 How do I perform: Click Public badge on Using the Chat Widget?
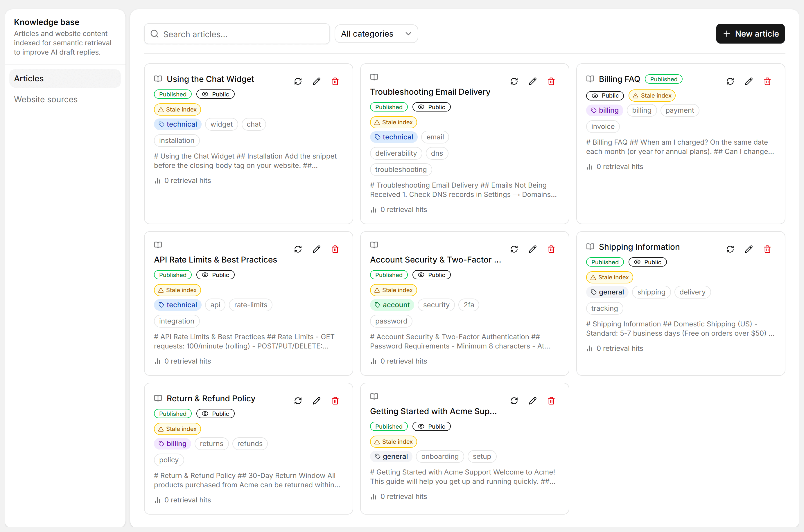(216, 94)
